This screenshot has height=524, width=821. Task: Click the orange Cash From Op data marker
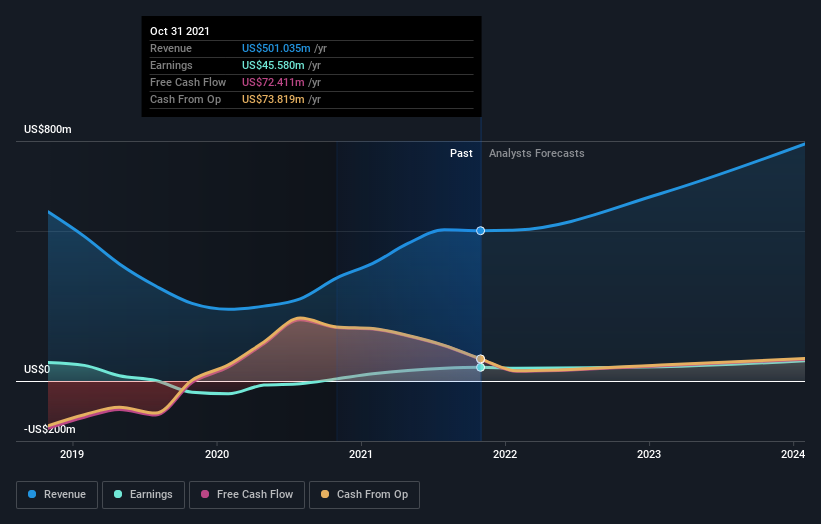480,359
